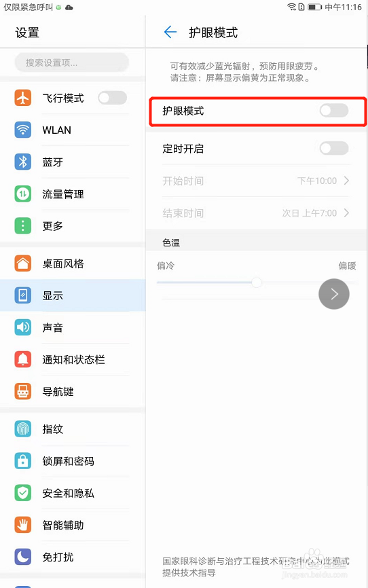Tap the gray circular next arrow button
The height and width of the screenshot is (588, 368).
click(x=334, y=294)
